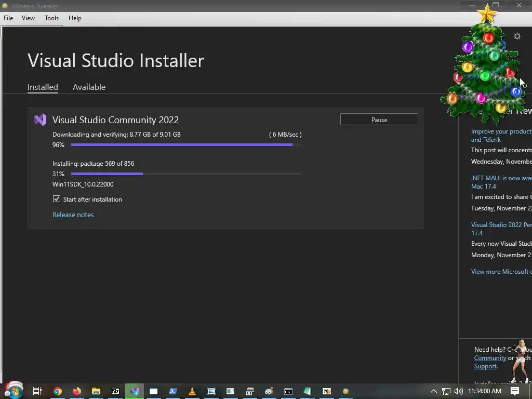This screenshot has height=399, width=532.
Task: Uncheck Start after installation
Action: pos(57,199)
